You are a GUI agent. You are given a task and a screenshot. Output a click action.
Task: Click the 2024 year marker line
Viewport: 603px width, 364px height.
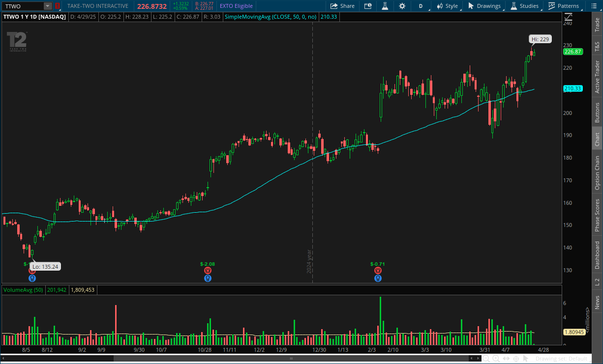coord(312,152)
